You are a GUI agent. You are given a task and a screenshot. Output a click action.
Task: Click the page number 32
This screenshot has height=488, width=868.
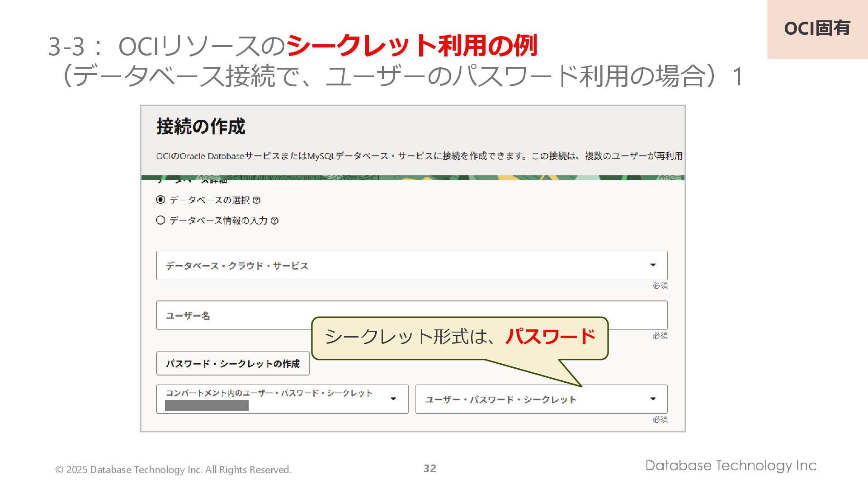click(x=429, y=469)
